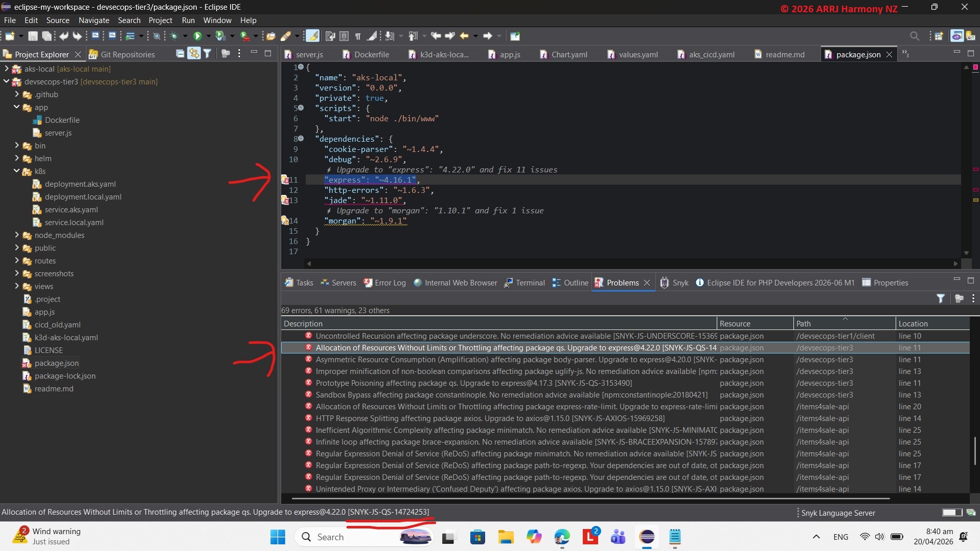The image size is (980, 551).
Task: Click the Snyk Language Server status
Action: (838, 513)
